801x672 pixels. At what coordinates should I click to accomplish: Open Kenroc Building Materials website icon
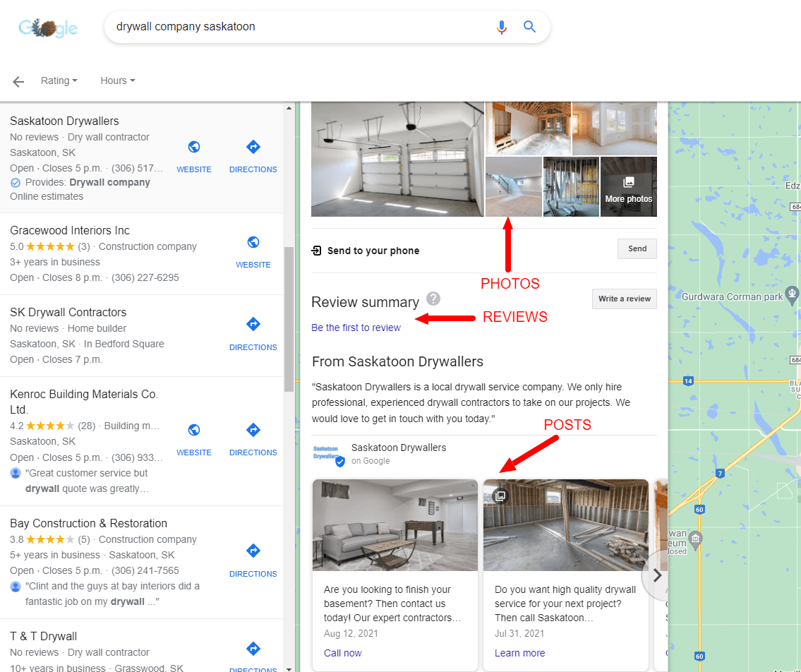tap(193, 430)
